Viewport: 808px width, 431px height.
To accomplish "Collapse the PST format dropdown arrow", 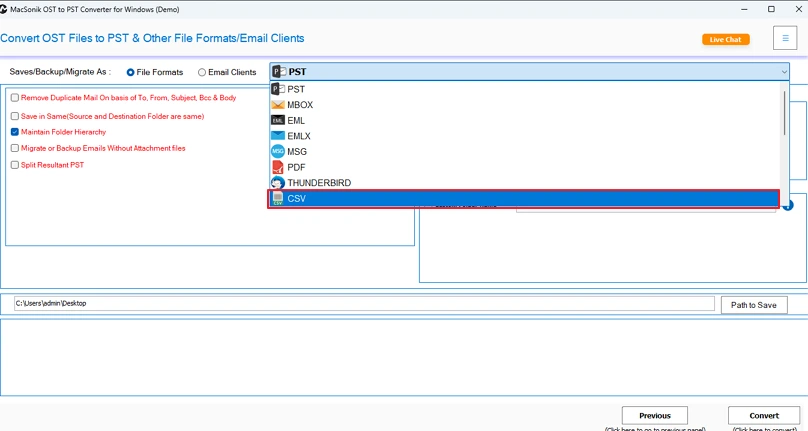I will tap(783, 72).
